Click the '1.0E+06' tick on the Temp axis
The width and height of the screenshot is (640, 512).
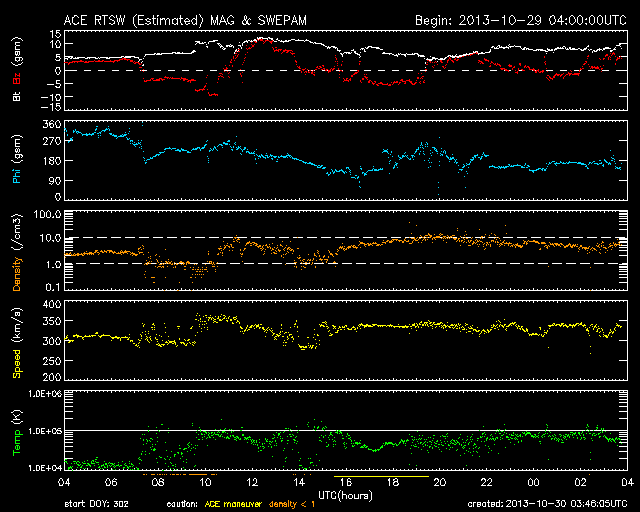(x=45, y=394)
